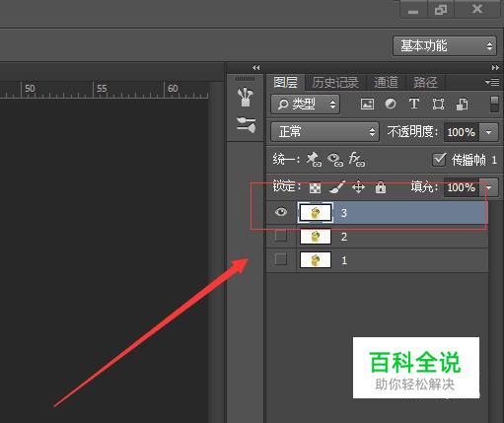The width and height of the screenshot is (504, 423).
Task: Select layer 1 thumbnail
Action: tap(316, 260)
